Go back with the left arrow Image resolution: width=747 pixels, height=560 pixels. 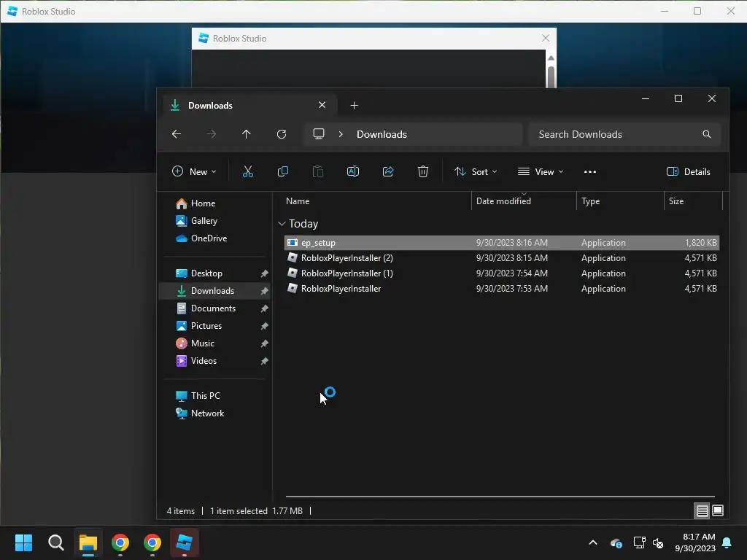[x=177, y=134]
